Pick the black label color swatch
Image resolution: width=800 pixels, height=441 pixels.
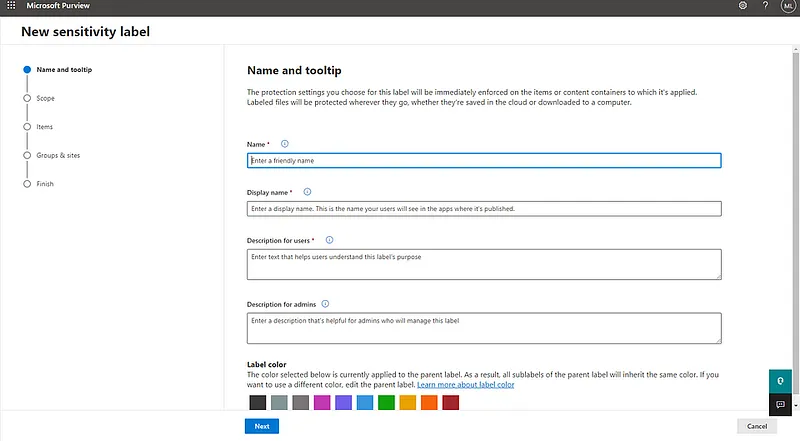(258, 402)
